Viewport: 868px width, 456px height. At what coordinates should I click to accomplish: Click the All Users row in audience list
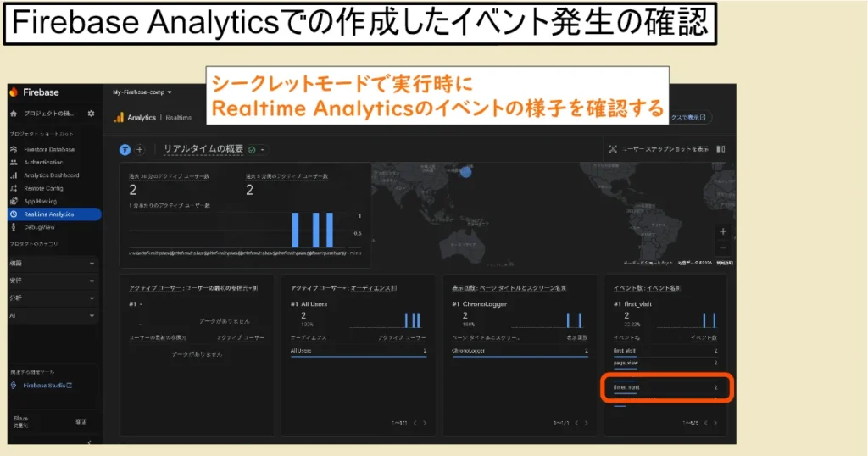coord(359,351)
